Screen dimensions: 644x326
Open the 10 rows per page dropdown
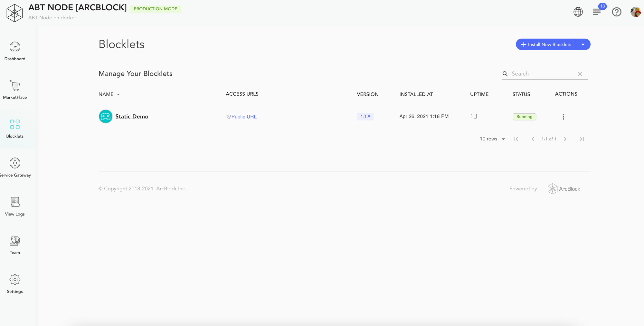point(492,139)
